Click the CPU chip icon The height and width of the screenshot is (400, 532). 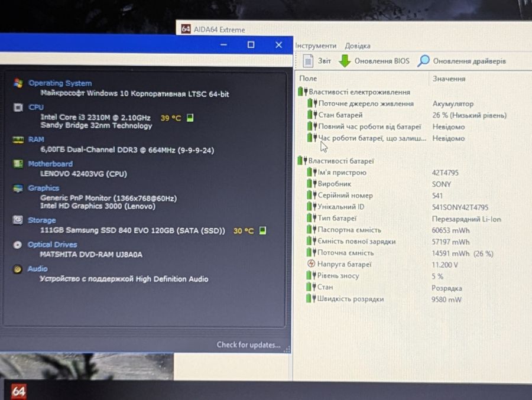[18, 108]
